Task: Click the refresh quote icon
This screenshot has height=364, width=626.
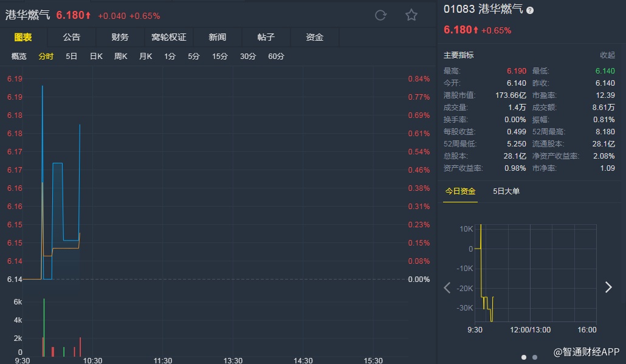Action: pyautogui.click(x=380, y=15)
